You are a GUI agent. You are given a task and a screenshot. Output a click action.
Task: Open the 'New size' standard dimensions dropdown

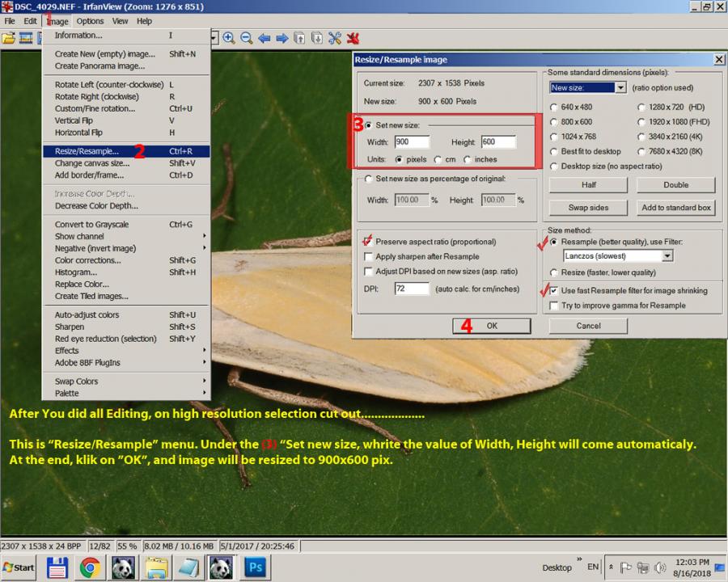pyautogui.click(x=620, y=88)
